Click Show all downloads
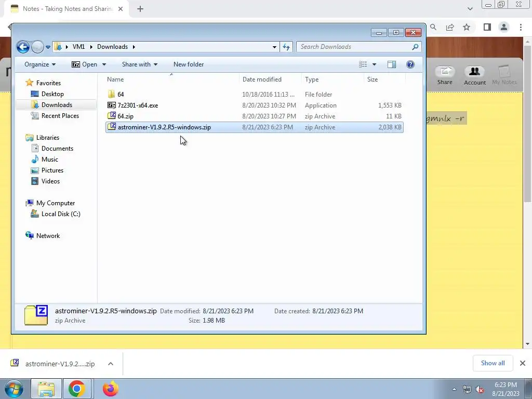 [x=493, y=363]
